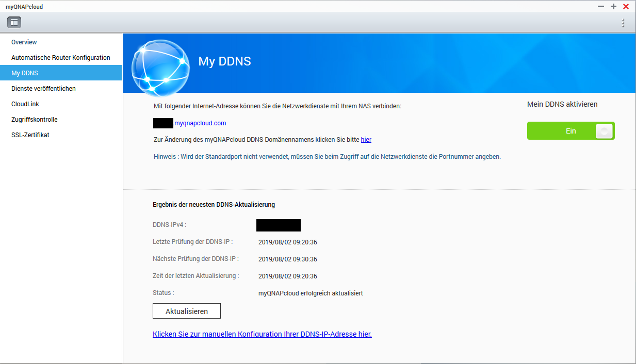Open the three-dot more options menu

(623, 23)
